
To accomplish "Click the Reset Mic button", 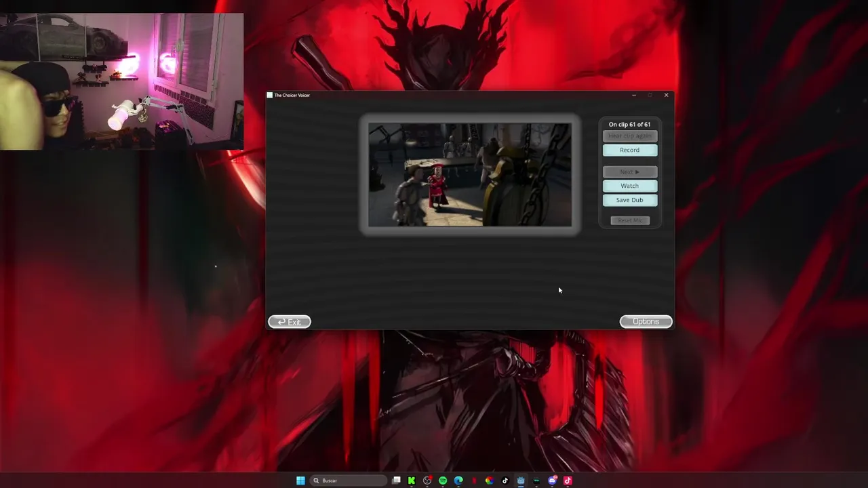I will pos(630,220).
